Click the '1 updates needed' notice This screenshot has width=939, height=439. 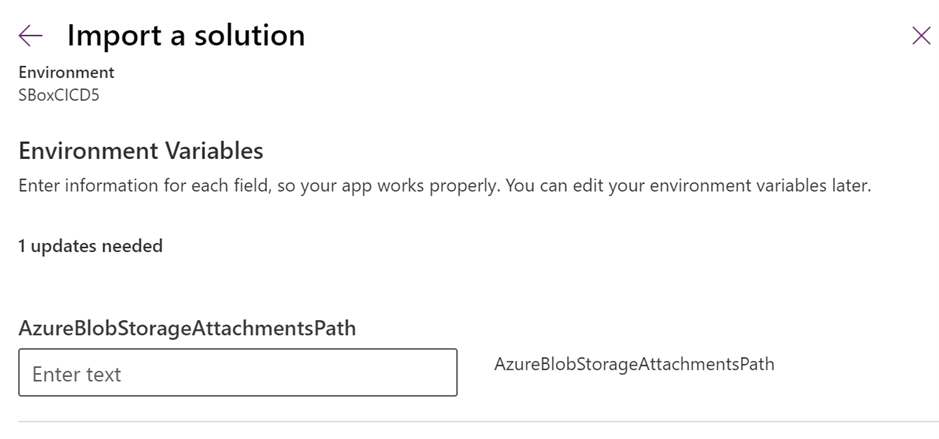[x=90, y=246]
